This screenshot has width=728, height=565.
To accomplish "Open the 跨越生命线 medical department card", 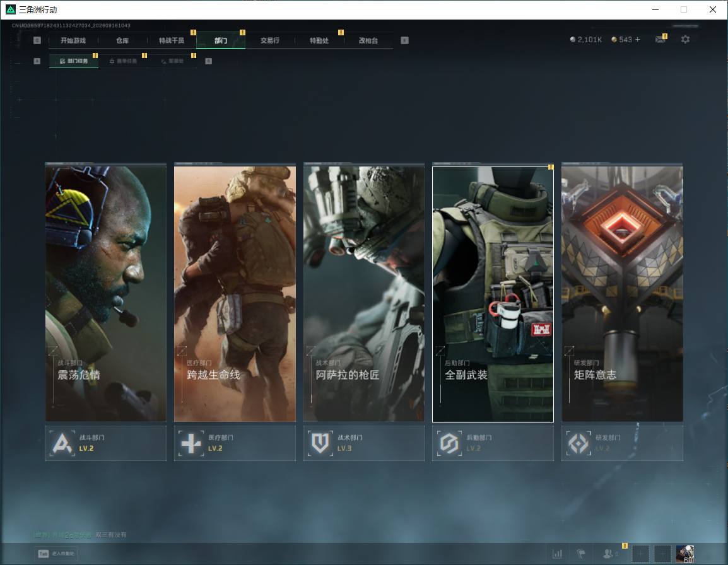I will [x=235, y=293].
